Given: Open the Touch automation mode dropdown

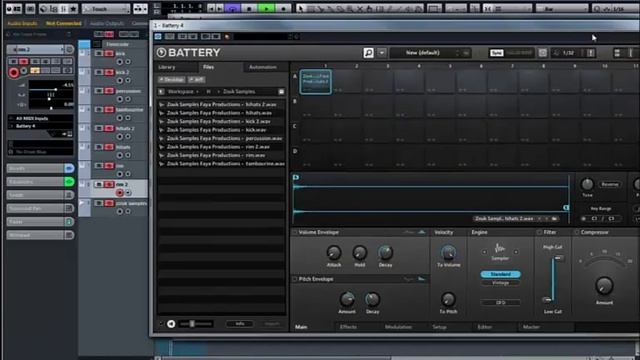Looking at the screenshot, I should pyautogui.click(x=106, y=9).
